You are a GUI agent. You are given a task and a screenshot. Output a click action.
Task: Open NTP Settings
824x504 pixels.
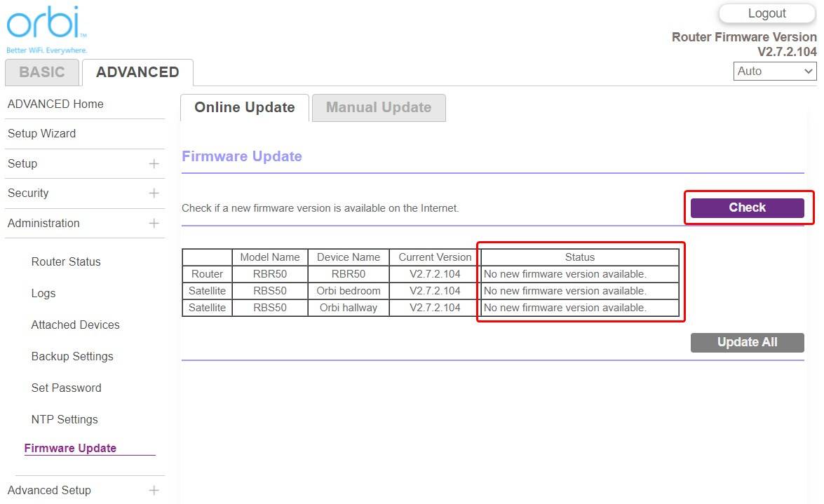click(x=65, y=419)
